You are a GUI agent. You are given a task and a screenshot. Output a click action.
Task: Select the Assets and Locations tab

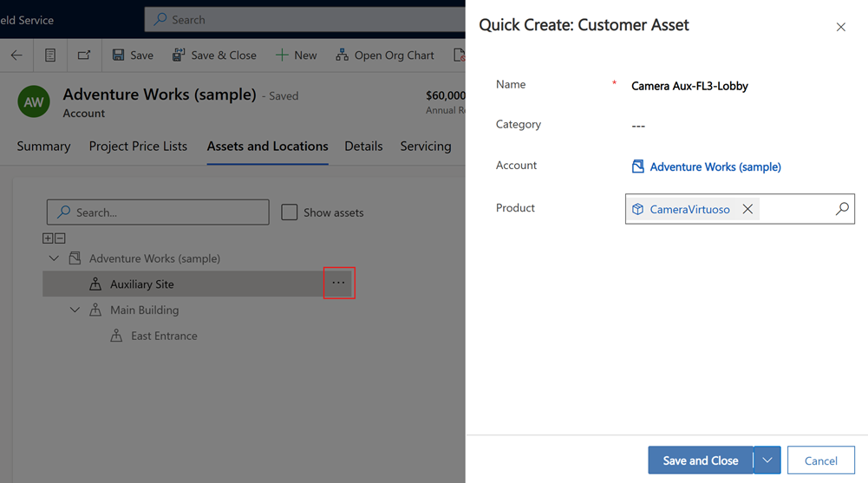click(267, 146)
